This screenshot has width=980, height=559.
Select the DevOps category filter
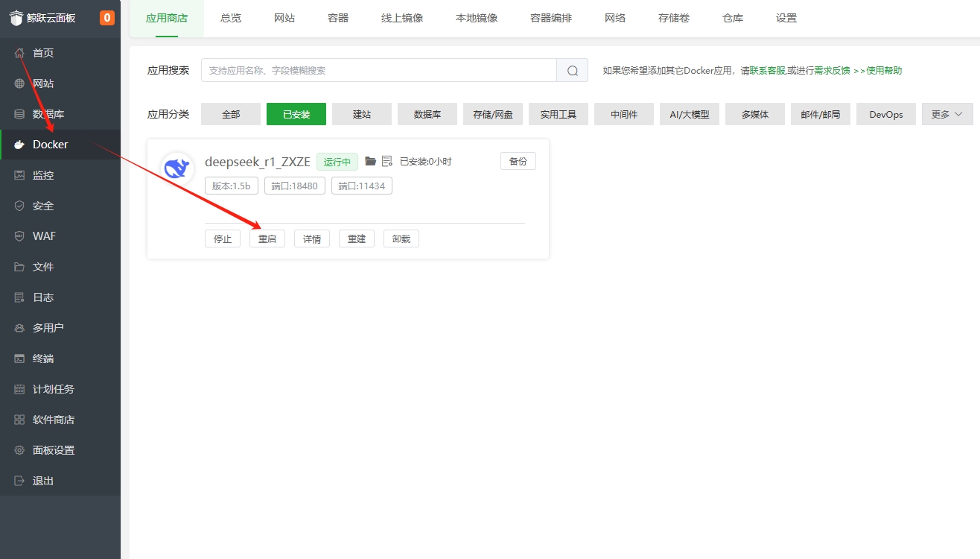(x=886, y=114)
